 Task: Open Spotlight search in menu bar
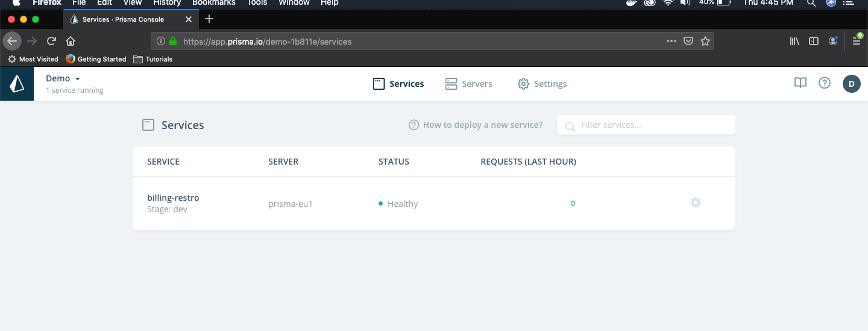click(812, 2)
